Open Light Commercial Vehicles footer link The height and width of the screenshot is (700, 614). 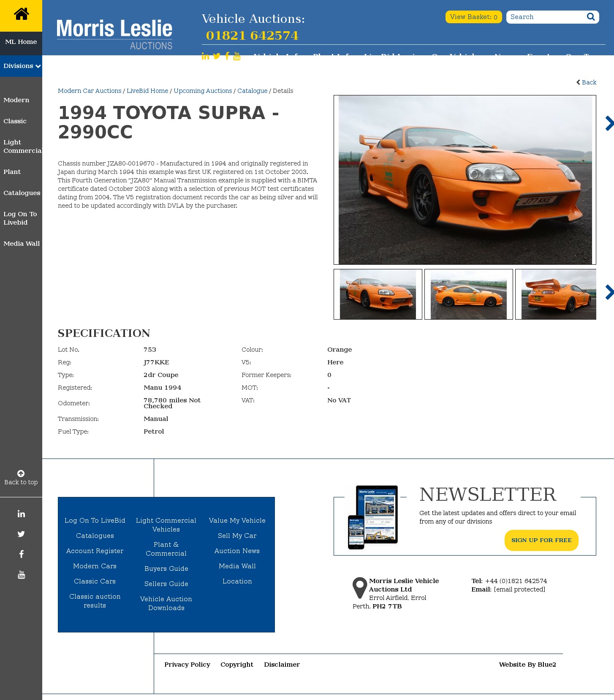(166, 525)
